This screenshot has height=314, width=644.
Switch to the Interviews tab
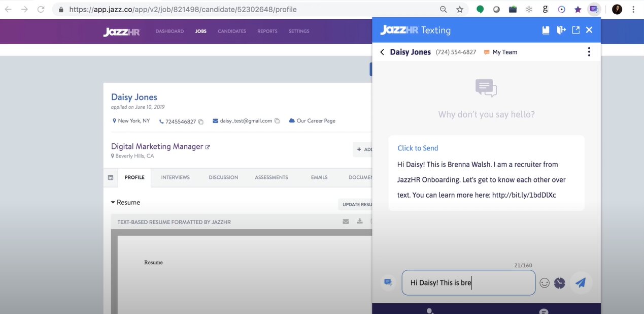click(175, 177)
